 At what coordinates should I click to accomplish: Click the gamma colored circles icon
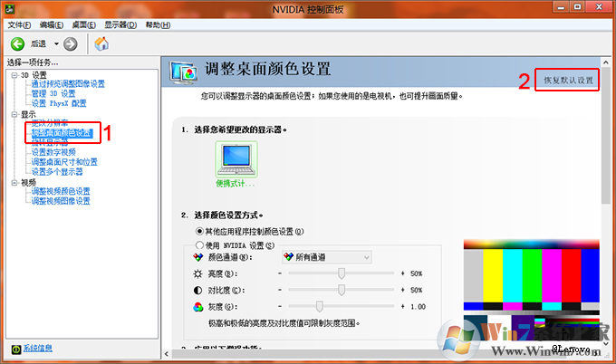tap(198, 307)
